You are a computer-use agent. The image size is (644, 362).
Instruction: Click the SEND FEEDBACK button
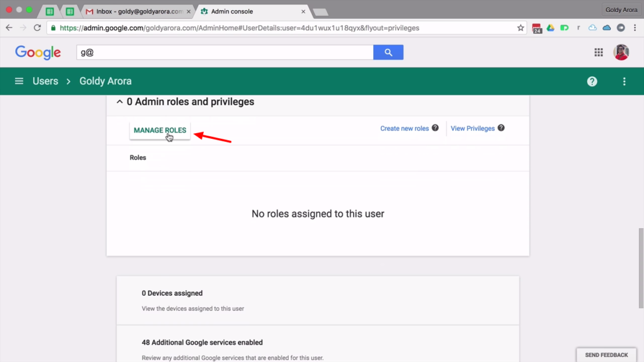pos(606,355)
